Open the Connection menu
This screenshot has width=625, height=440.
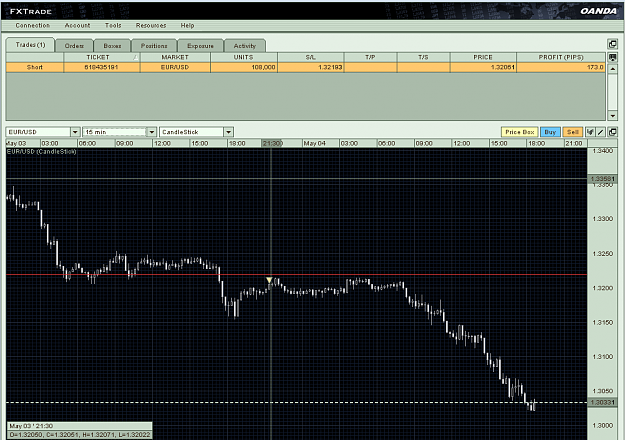[33, 26]
